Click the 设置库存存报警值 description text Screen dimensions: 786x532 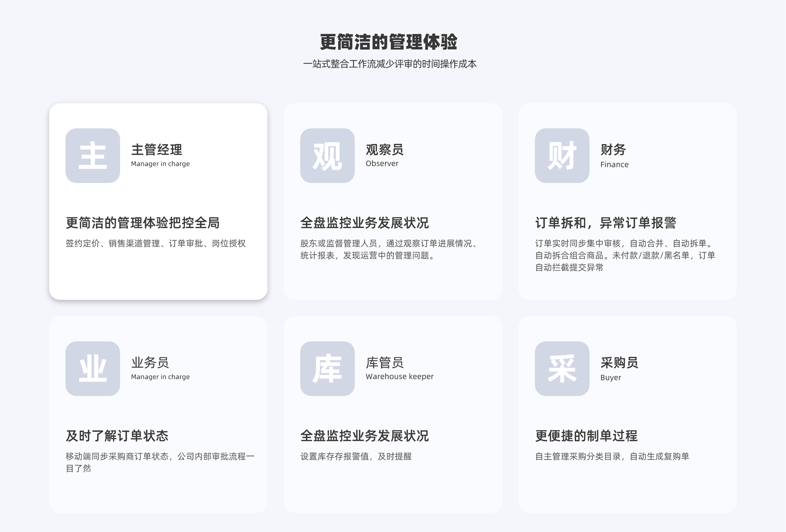coord(355,456)
